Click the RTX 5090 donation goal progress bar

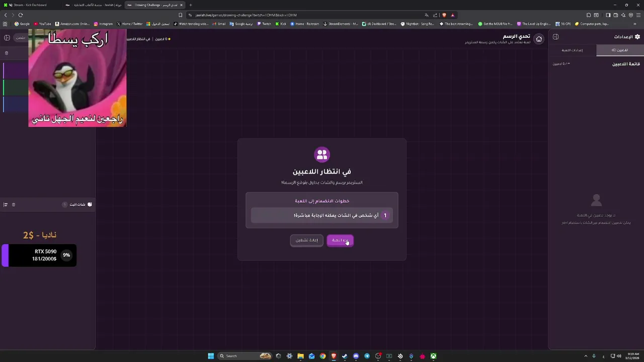point(39,255)
